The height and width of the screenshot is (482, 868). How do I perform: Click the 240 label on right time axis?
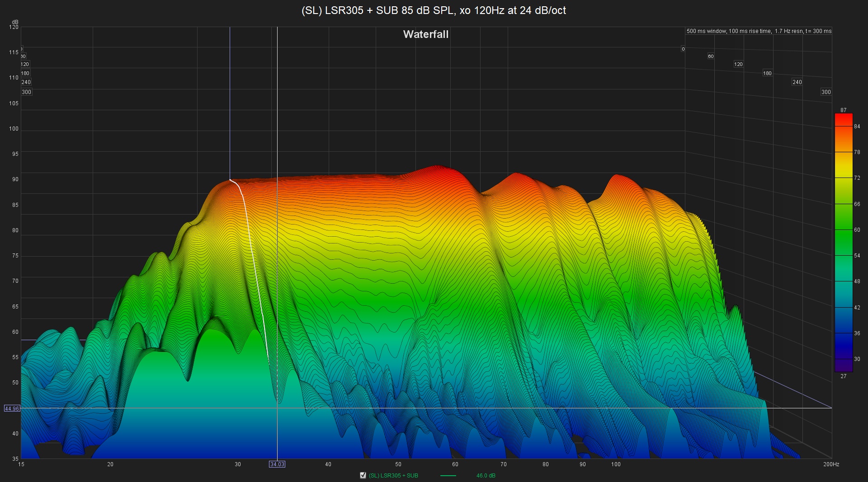797,82
